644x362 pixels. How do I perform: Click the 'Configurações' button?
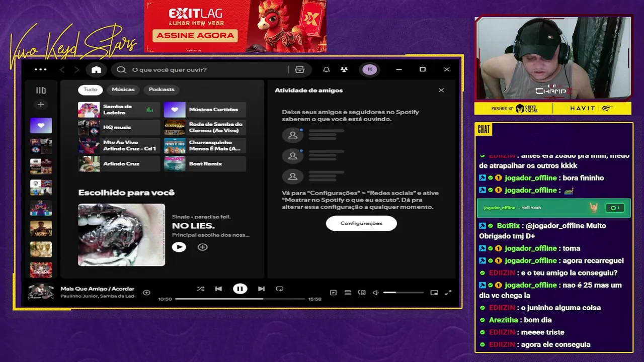pos(361,223)
